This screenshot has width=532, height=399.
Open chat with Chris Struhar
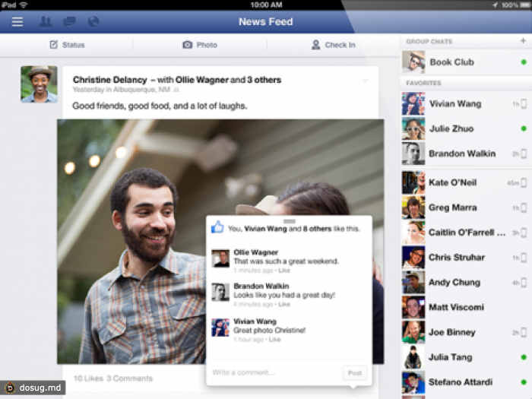[x=465, y=257]
